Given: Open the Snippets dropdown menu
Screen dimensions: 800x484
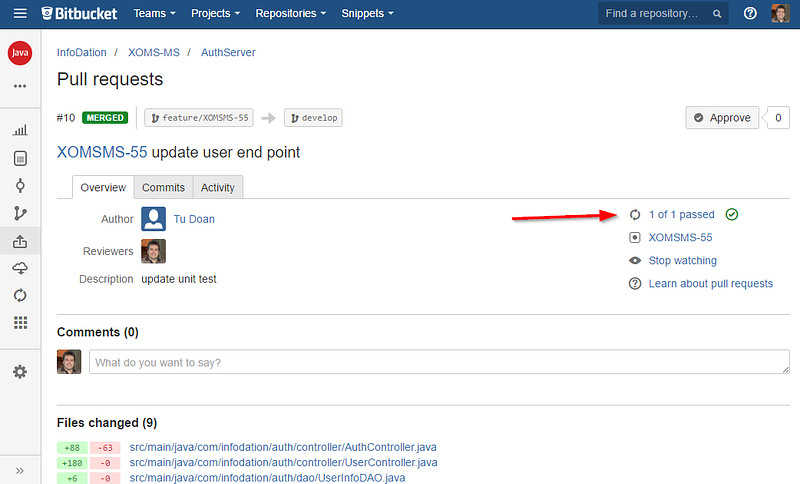Looking at the screenshot, I should pyautogui.click(x=367, y=13).
